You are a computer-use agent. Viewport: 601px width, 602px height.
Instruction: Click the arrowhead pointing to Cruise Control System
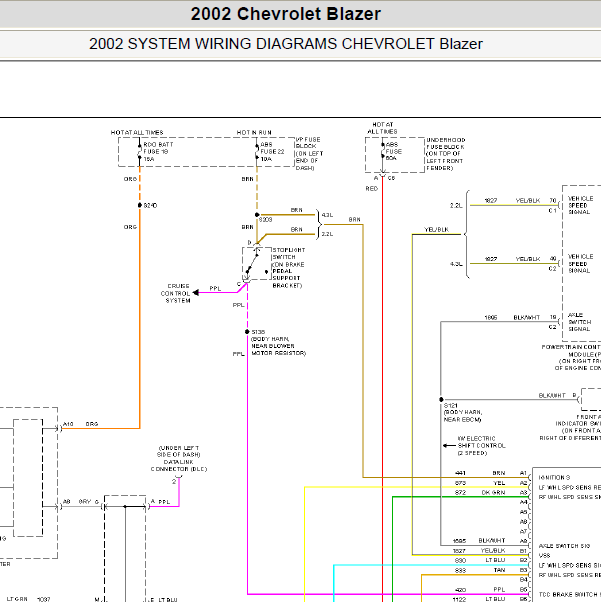coord(196,293)
